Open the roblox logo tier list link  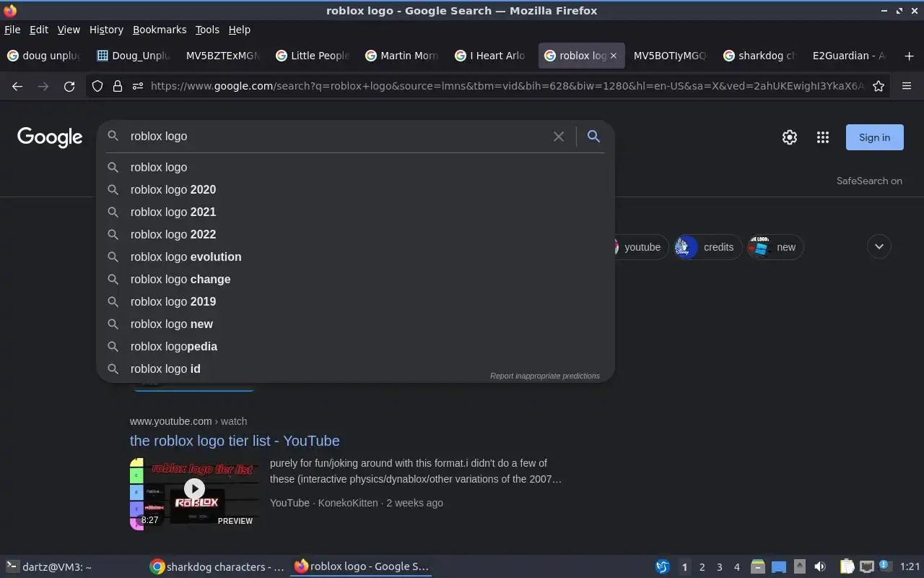click(235, 441)
